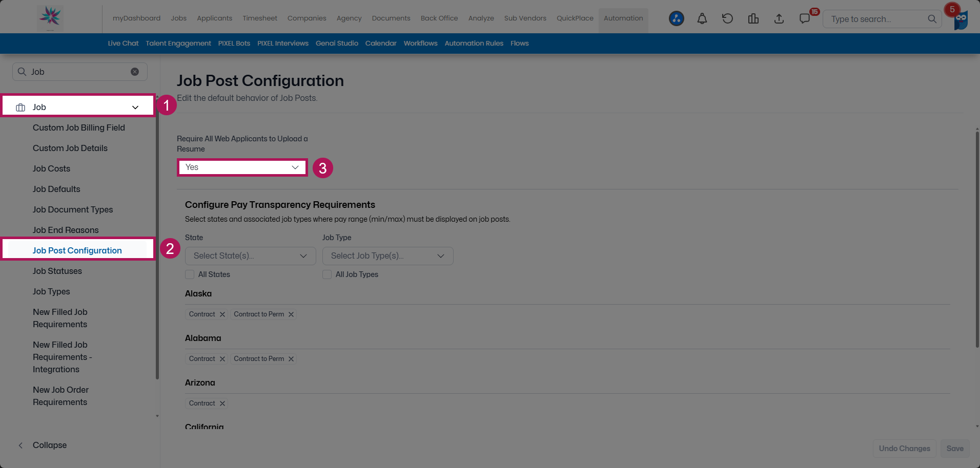Open Job Defaults in sidebar

56,189
